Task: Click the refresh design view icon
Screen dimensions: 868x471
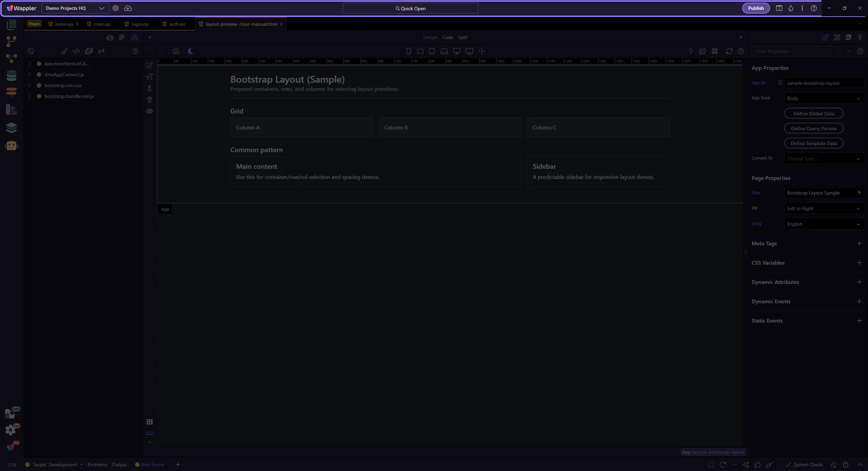Action: (729, 51)
